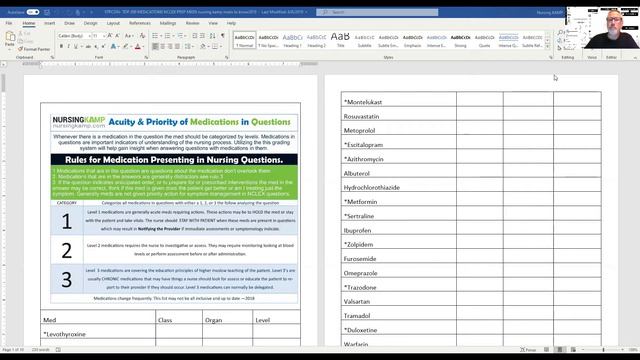Image resolution: width=640 pixels, height=360 pixels.
Task: Align text left
Action: click(155, 47)
